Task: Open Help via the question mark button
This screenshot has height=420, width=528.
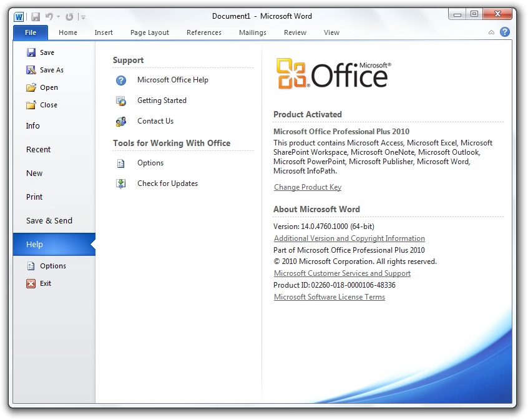Action: coord(504,31)
